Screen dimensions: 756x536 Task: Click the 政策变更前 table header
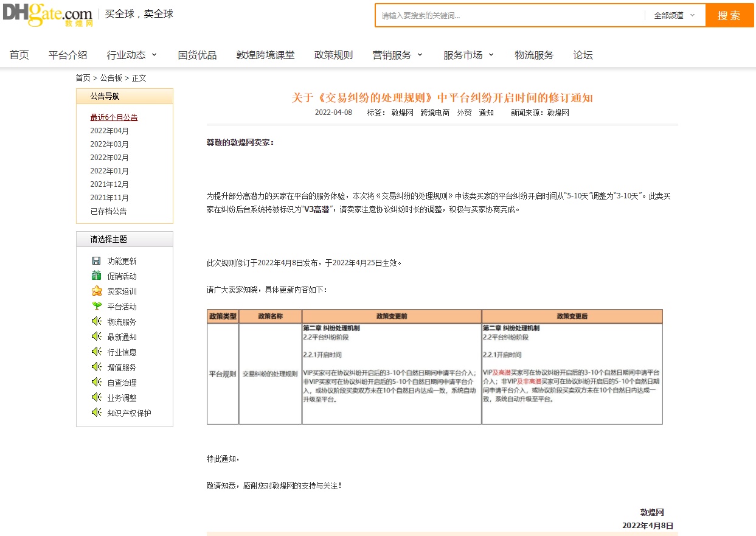click(x=392, y=316)
